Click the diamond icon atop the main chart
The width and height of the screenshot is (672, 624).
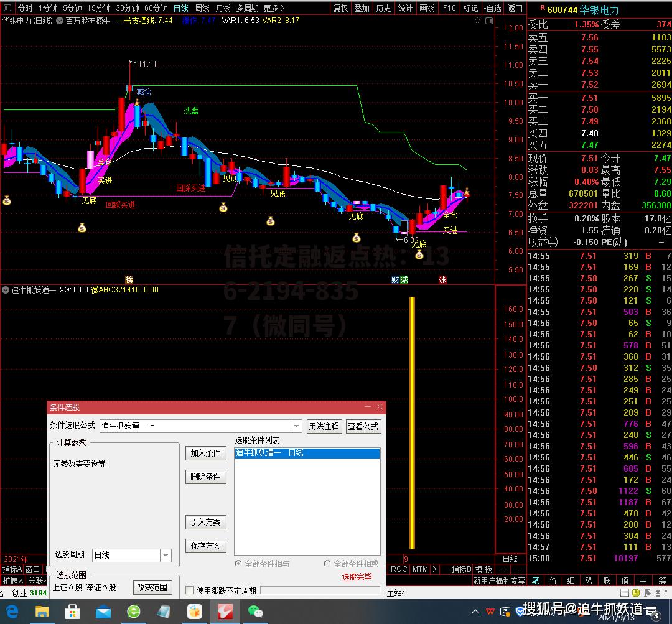477,21
